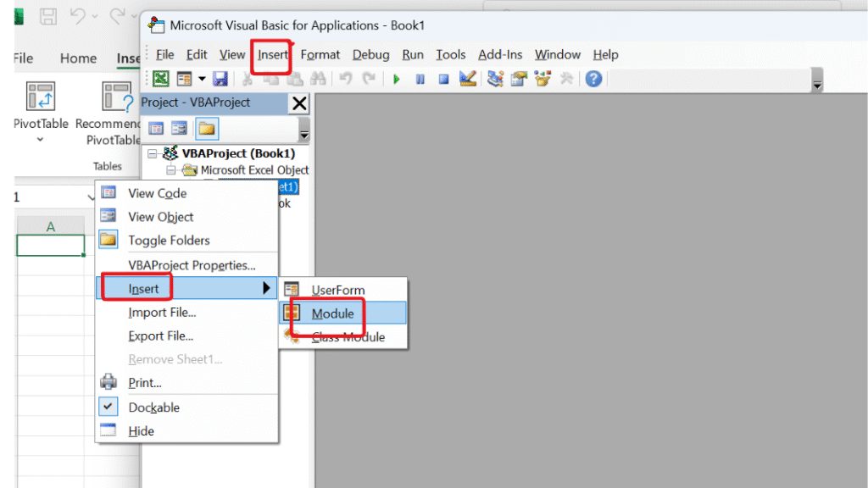Screen dimensions: 868x488
Task: Click the Copy icon in VBA toolbar
Action: click(x=270, y=79)
